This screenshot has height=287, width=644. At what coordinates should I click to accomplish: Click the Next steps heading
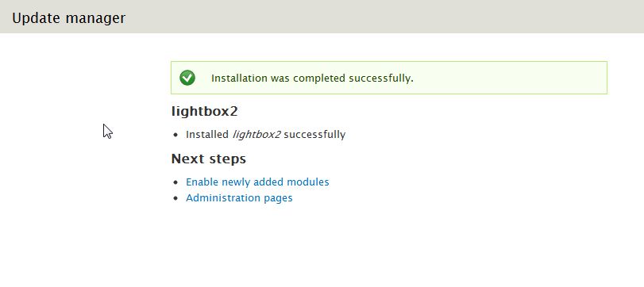click(209, 159)
